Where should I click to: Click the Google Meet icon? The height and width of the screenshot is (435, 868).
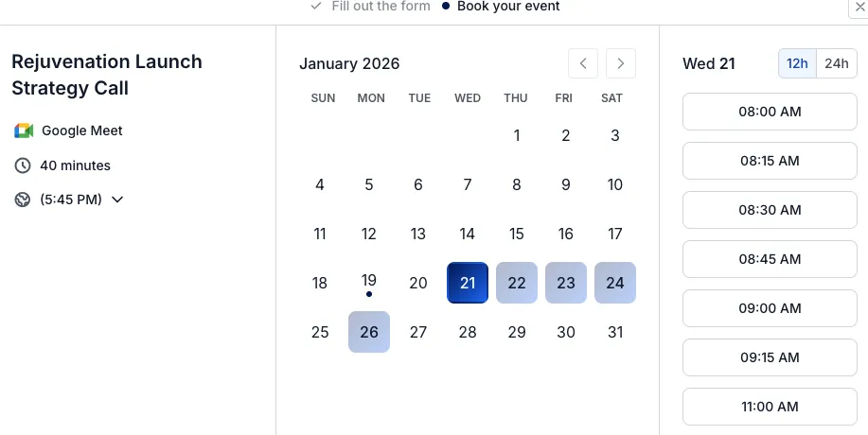pyautogui.click(x=24, y=130)
